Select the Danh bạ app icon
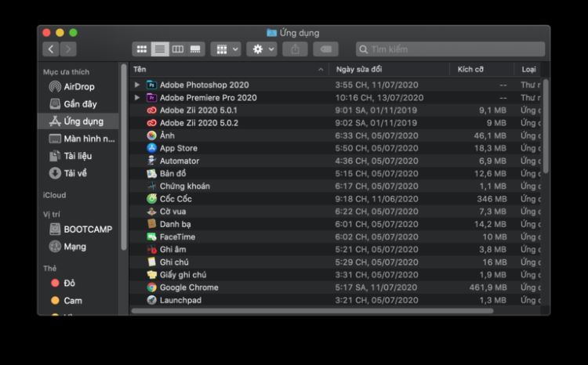 pos(151,224)
